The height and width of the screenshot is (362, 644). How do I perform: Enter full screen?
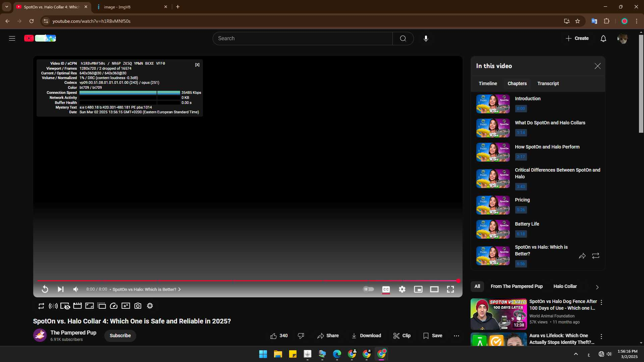click(450, 289)
